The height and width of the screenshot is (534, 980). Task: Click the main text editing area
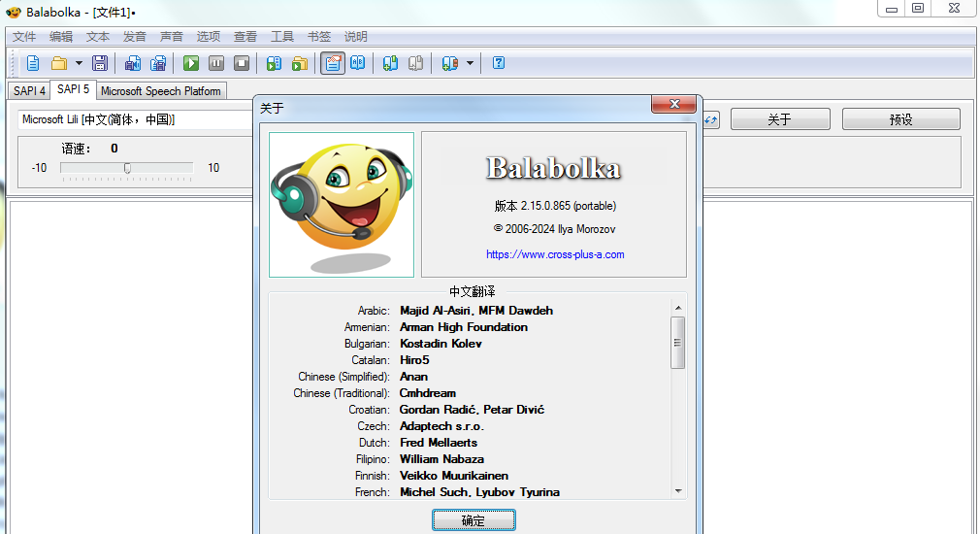click(131, 366)
